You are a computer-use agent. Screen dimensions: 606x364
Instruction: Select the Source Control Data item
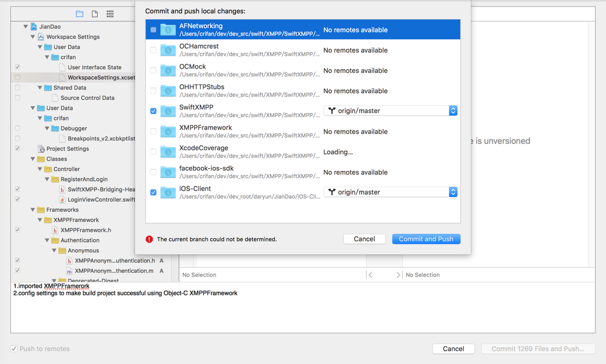(x=88, y=98)
